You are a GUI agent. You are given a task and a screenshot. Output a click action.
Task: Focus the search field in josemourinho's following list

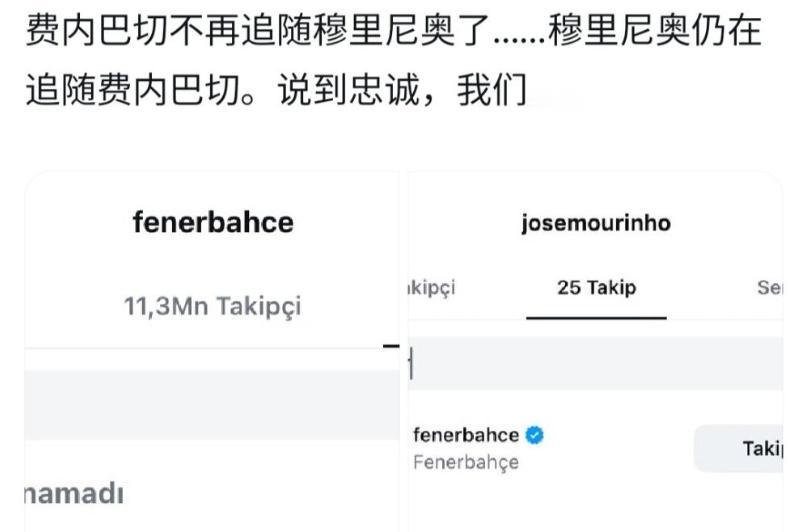tap(596, 363)
